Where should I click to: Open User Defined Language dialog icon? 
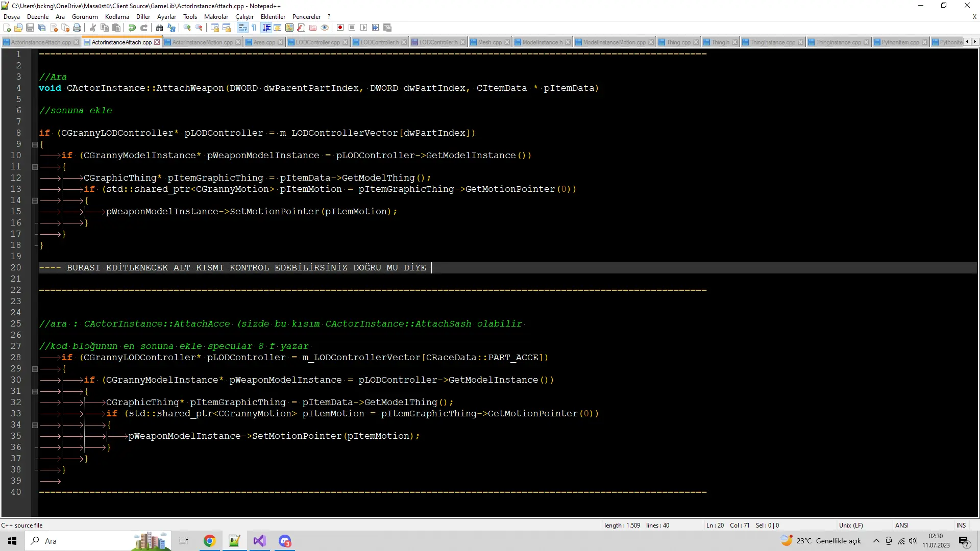(x=278, y=28)
